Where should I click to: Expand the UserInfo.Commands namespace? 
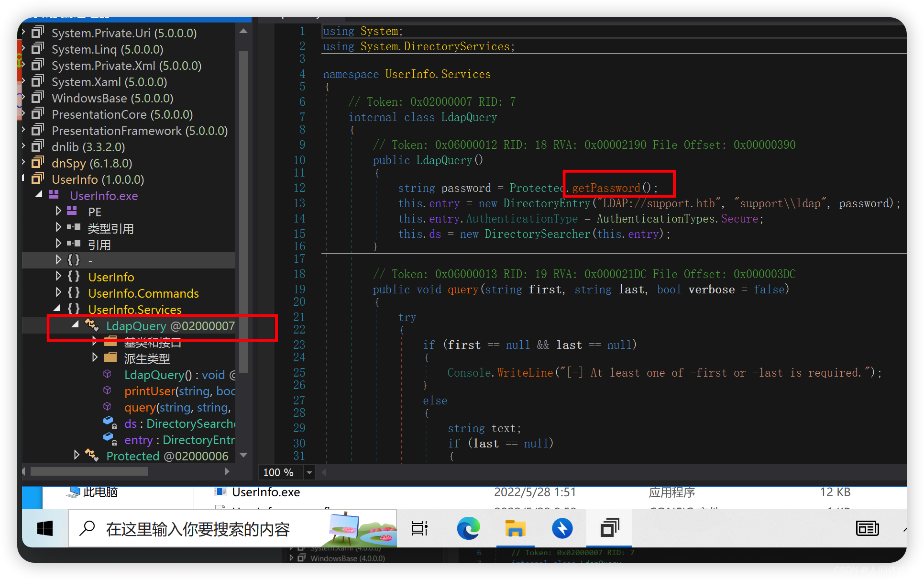click(x=58, y=293)
